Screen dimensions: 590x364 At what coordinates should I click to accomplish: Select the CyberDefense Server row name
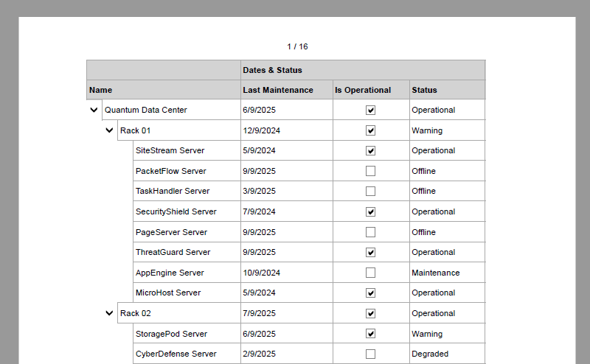pos(187,354)
